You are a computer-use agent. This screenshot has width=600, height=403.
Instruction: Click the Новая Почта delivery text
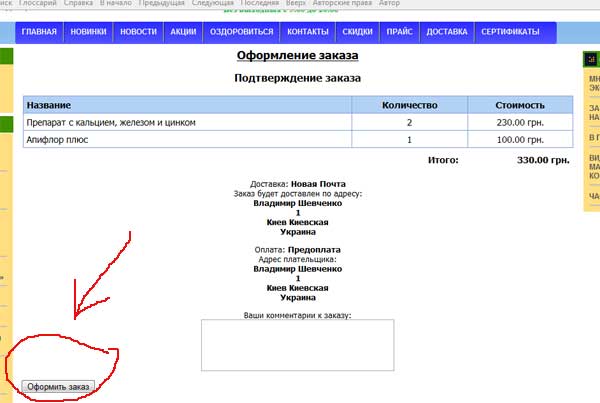click(x=318, y=184)
